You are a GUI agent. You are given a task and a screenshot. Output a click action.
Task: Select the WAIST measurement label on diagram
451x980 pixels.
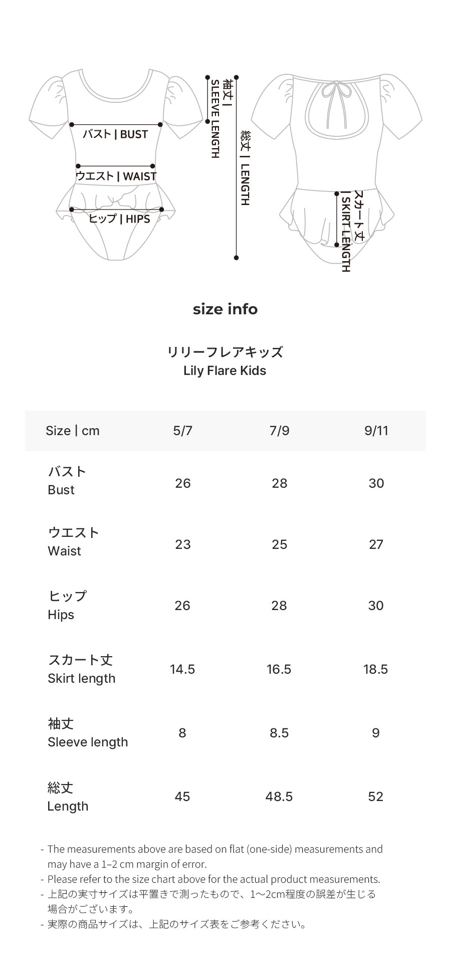point(116,176)
